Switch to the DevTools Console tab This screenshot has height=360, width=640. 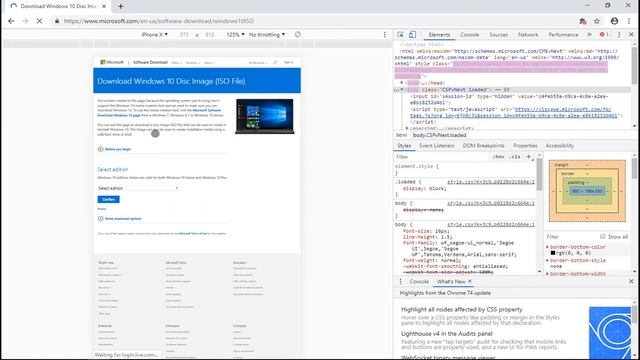[x=469, y=35]
